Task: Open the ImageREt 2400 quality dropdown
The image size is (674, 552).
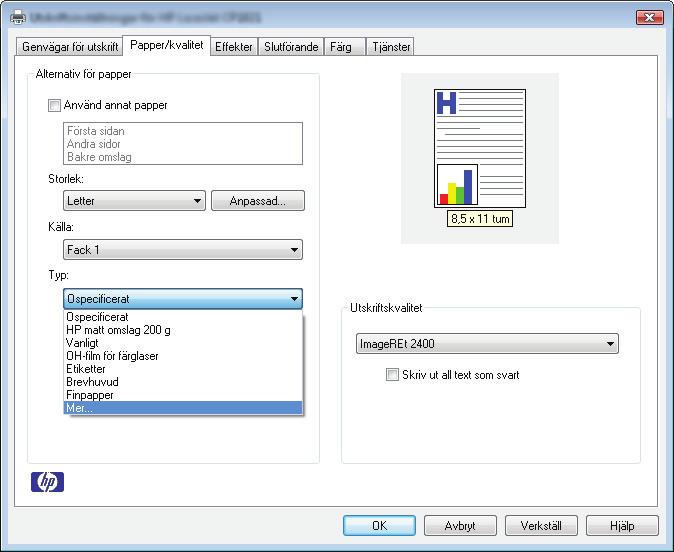Action: click(487, 343)
